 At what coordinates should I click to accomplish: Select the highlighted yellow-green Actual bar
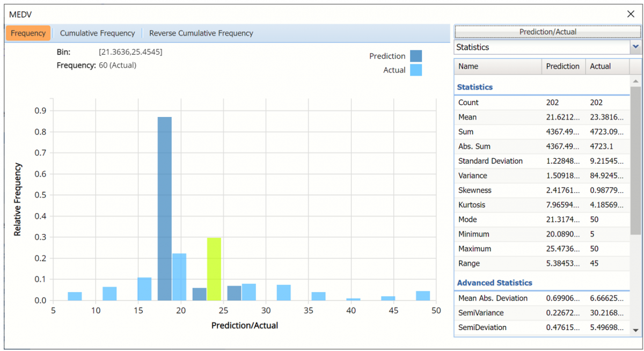point(214,268)
